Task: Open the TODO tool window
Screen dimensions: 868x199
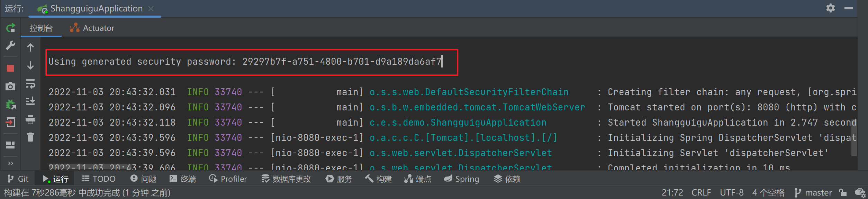Action: pos(99,179)
